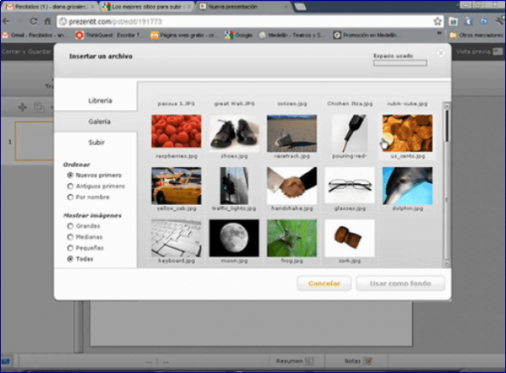The height and width of the screenshot is (373, 506).
Task: Click the browser home icon
Action: (48, 22)
